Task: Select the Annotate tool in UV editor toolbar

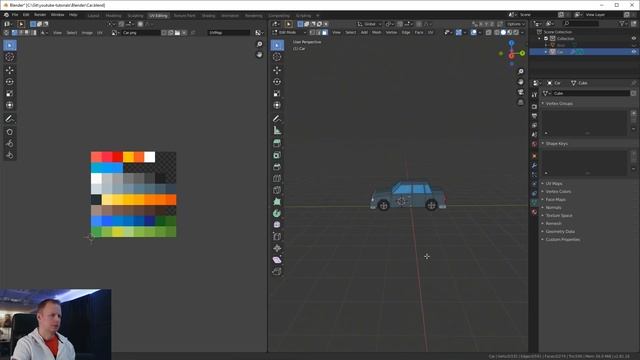Action: click(x=10, y=119)
